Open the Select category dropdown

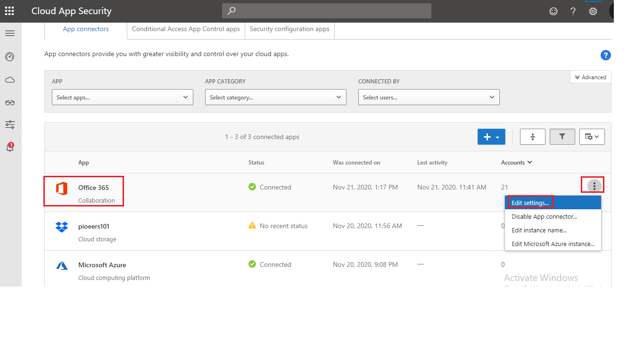click(276, 97)
